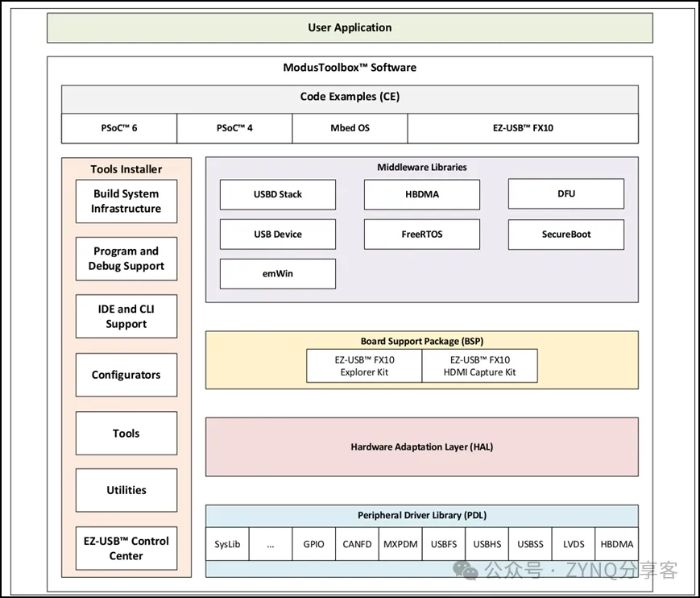Click EZ-USB Control Center box
Screen dimensions: 700x598
(126, 548)
